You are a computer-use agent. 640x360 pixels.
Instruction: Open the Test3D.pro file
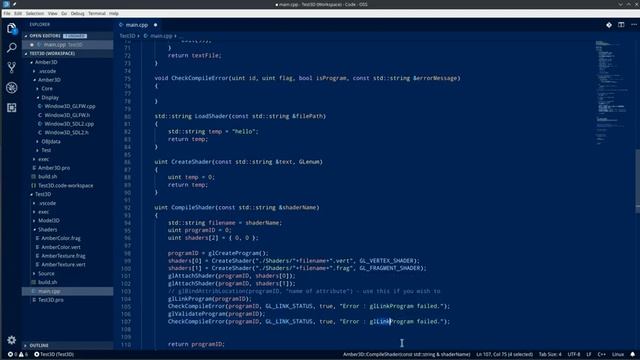click(x=51, y=300)
